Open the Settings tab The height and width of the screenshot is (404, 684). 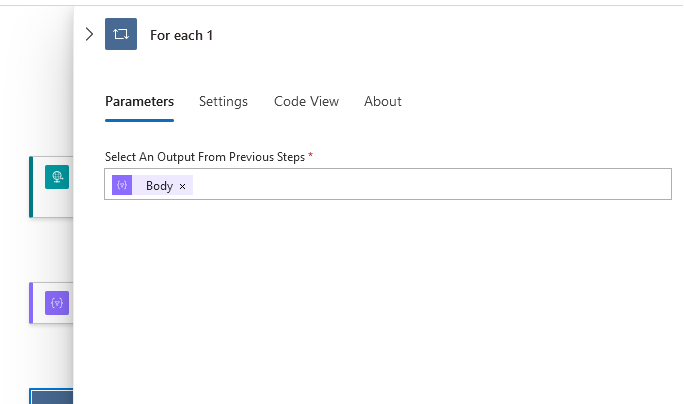[x=223, y=101]
